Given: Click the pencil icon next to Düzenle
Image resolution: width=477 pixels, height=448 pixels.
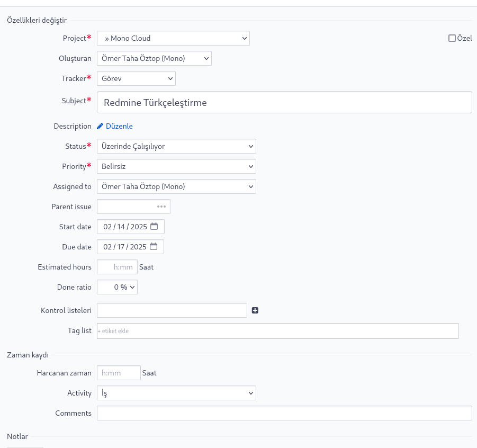Looking at the screenshot, I should (x=100, y=127).
